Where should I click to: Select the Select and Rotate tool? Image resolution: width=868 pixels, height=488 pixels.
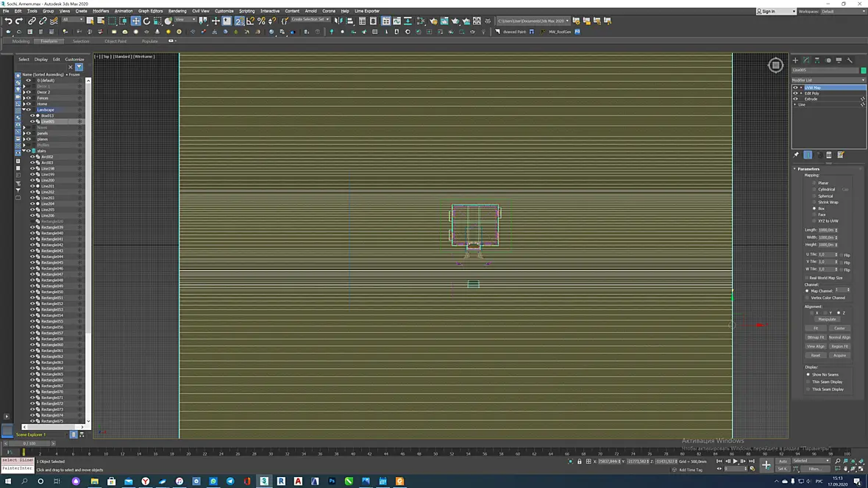146,21
